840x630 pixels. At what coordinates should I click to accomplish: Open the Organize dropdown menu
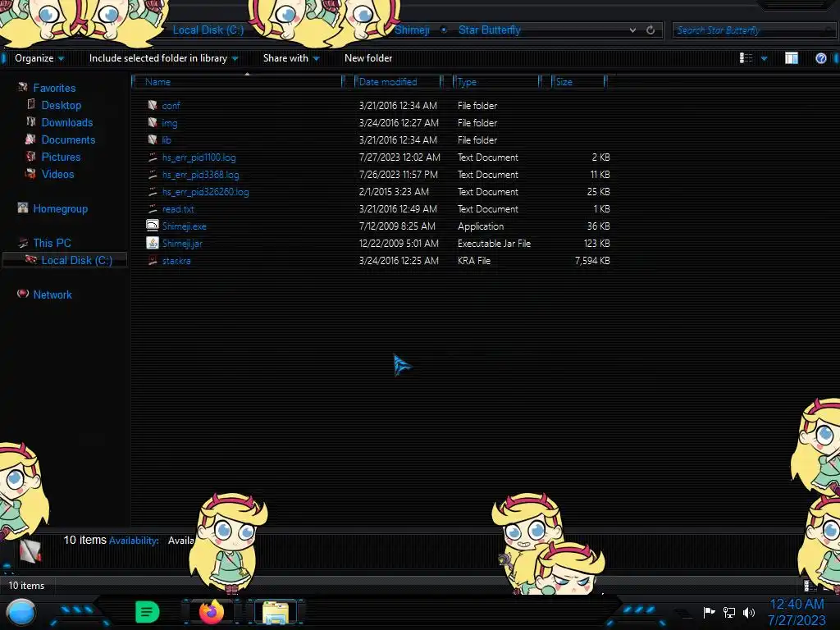[x=39, y=58]
